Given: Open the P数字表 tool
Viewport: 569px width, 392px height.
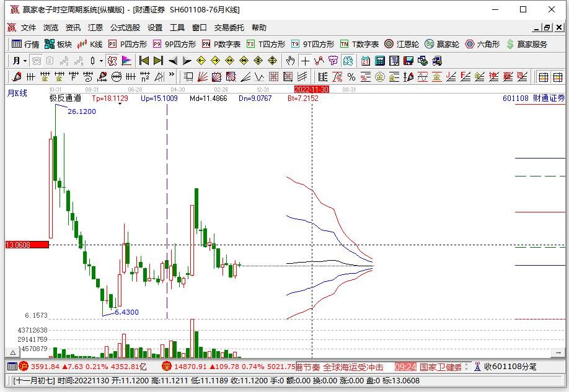Looking at the screenshot, I should (x=221, y=44).
